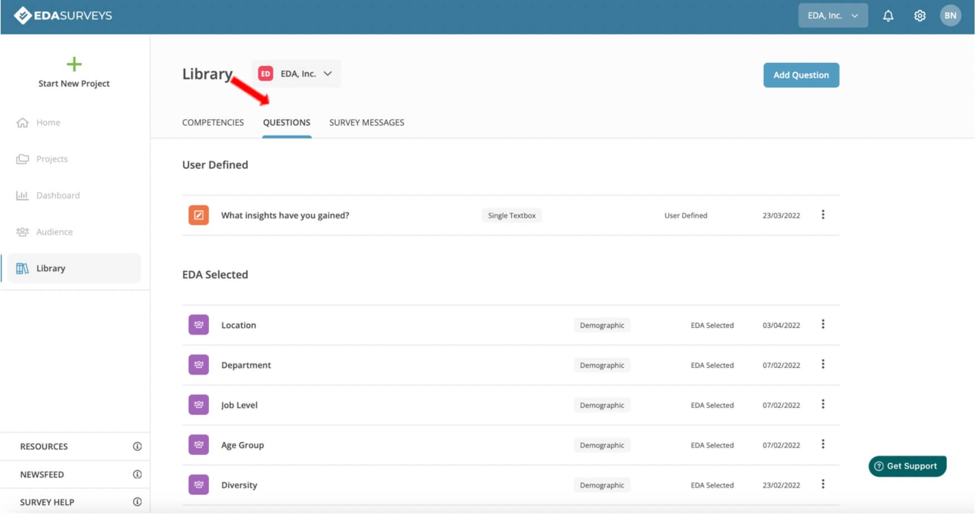This screenshot has width=980, height=515.
Task: Click the info icon next to Survey Help
Action: pyautogui.click(x=137, y=502)
